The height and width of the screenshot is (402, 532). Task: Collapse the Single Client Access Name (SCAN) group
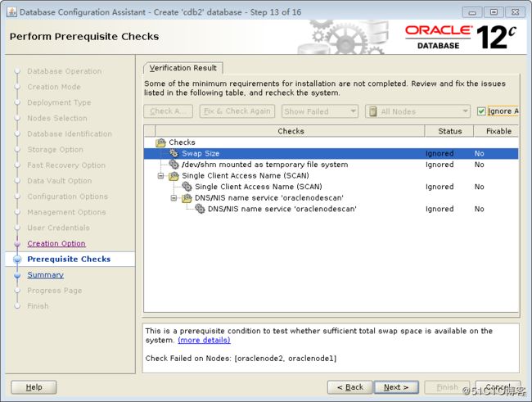coord(160,176)
